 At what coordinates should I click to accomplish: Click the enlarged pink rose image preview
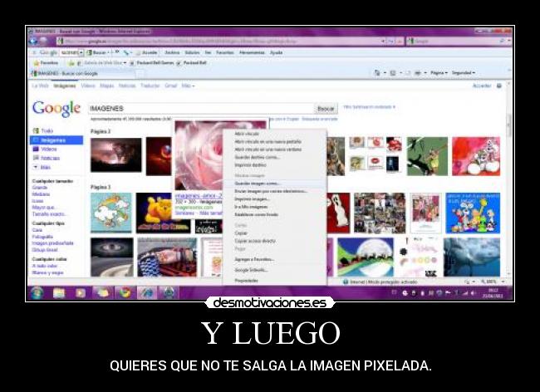pyautogui.click(x=199, y=154)
